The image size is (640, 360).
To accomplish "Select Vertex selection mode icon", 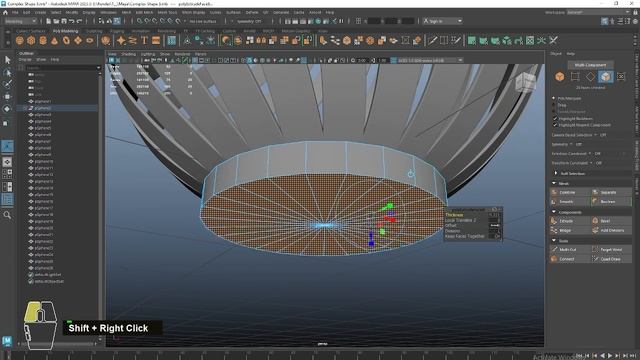I will click(x=575, y=76).
